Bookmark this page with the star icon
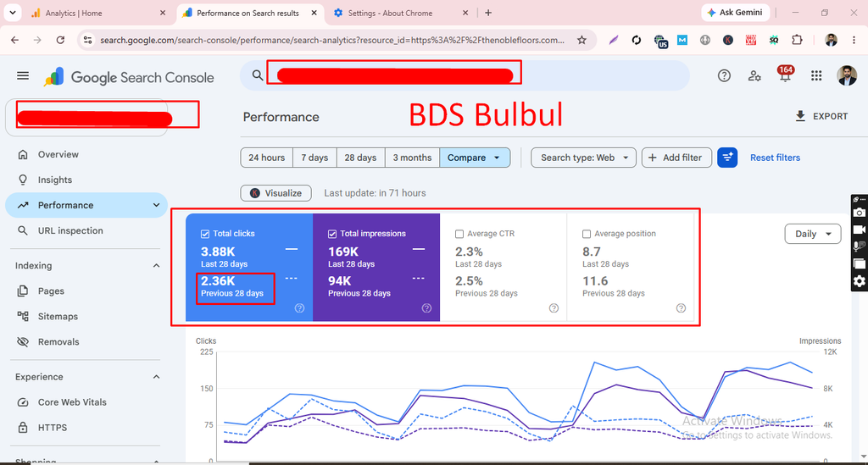Image resolution: width=868 pixels, height=465 pixels. (581, 40)
